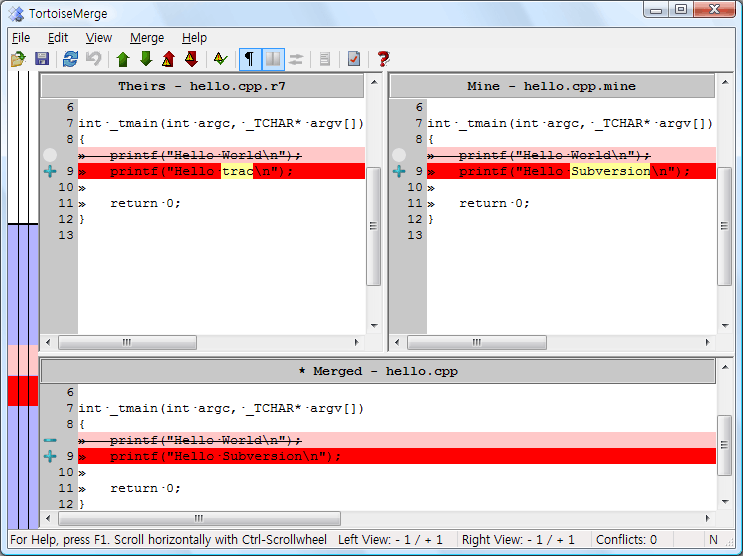Open the View menu
Image resolution: width=743 pixels, height=556 pixels.
click(x=99, y=38)
